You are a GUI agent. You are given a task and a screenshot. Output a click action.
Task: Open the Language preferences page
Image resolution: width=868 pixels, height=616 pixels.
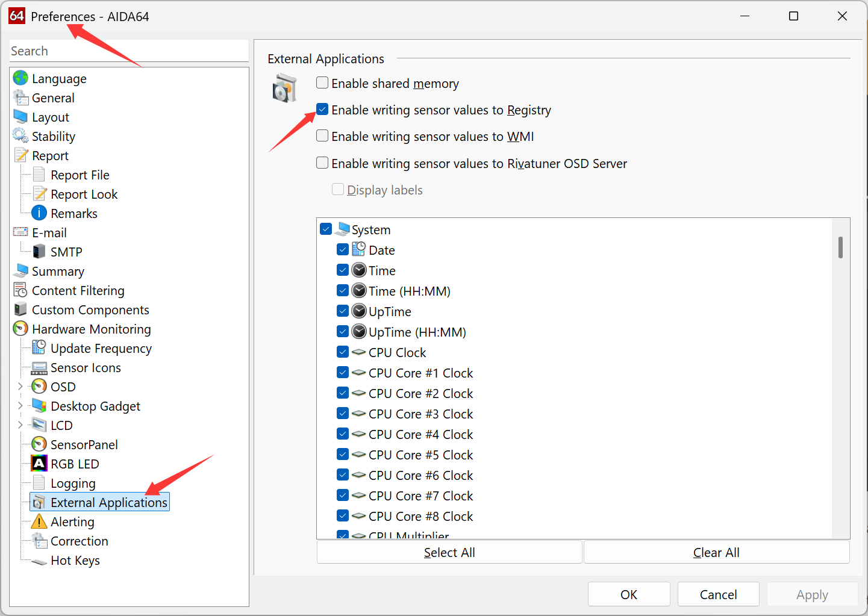tap(59, 79)
